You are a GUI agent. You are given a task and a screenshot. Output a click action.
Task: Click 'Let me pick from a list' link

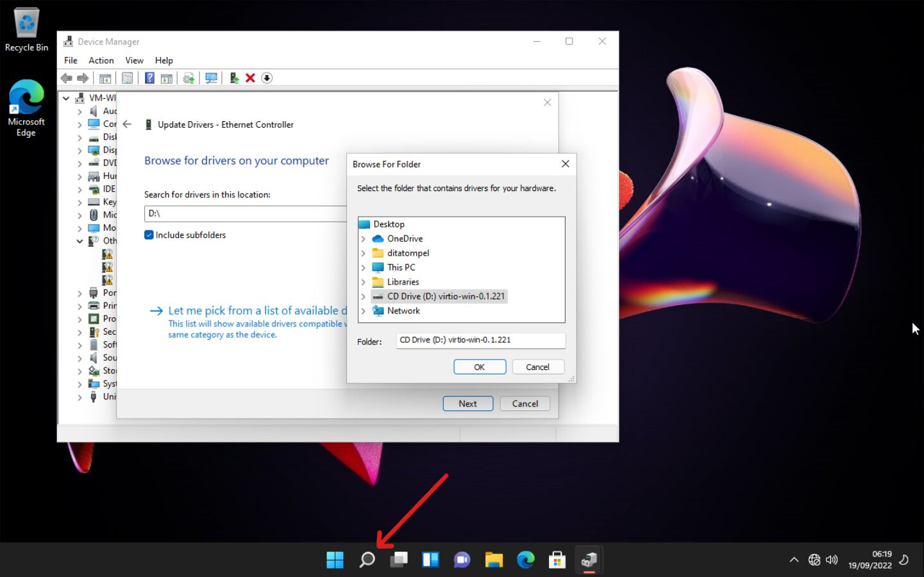257,310
